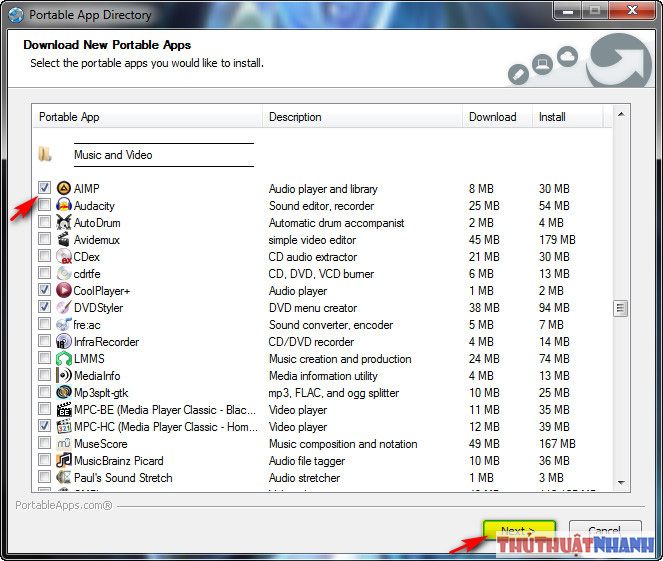Click the '49 MB' download size

(x=484, y=444)
